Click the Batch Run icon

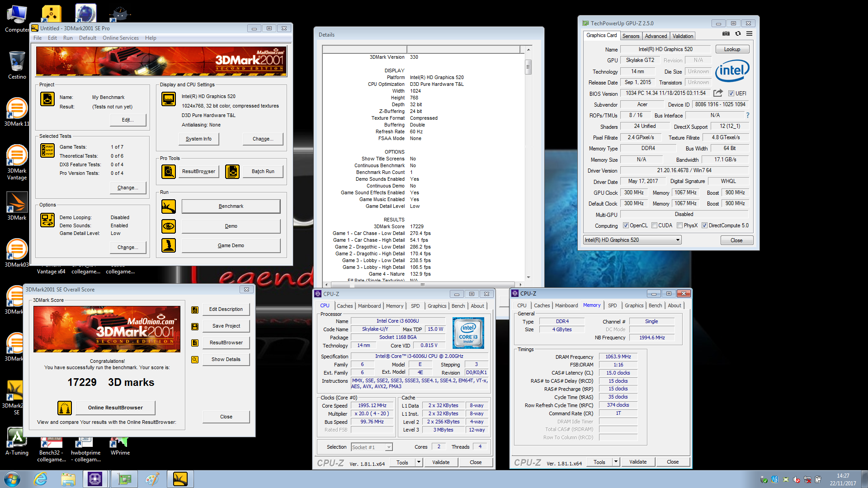click(x=232, y=172)
